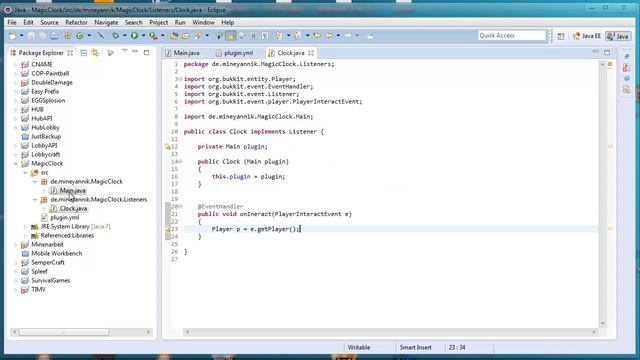The height and width of the screenshot is (360, 640).
Task: Expand the Referenced Libraries node
Action: (x=25, y=236)
